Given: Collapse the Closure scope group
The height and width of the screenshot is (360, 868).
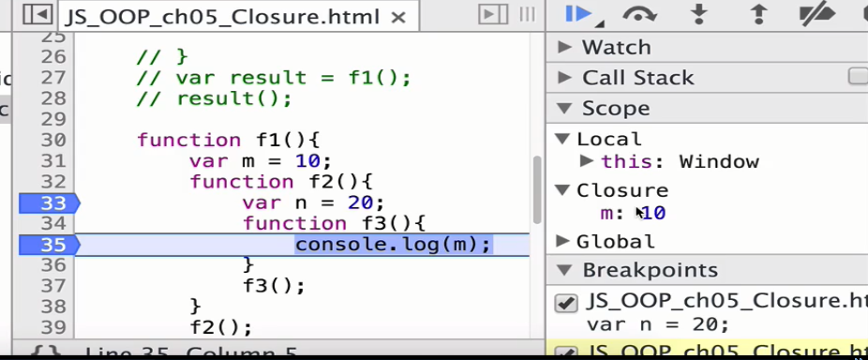Looking at the screenshot, I should [562, 190].
